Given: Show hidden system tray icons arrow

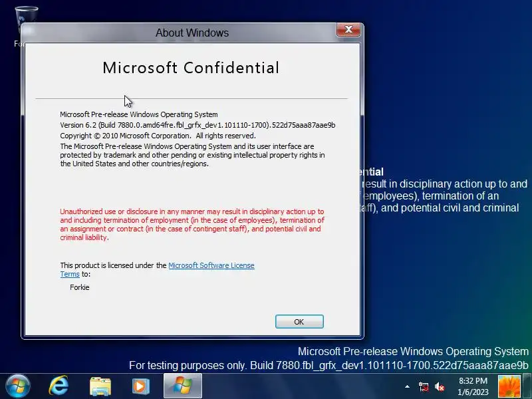Looking at the screenshot, I should pyautogui.click(x=407, y=386).
